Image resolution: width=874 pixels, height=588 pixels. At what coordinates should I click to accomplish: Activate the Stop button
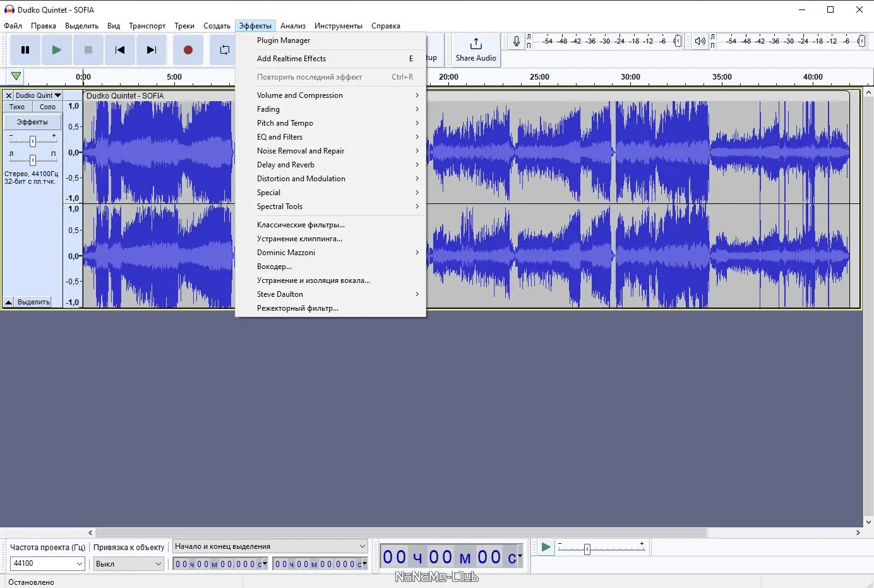click(x=88, y=50)
